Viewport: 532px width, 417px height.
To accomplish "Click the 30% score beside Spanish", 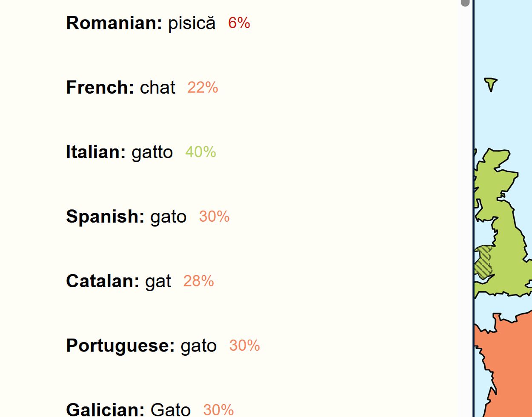I will click(214, 217).
